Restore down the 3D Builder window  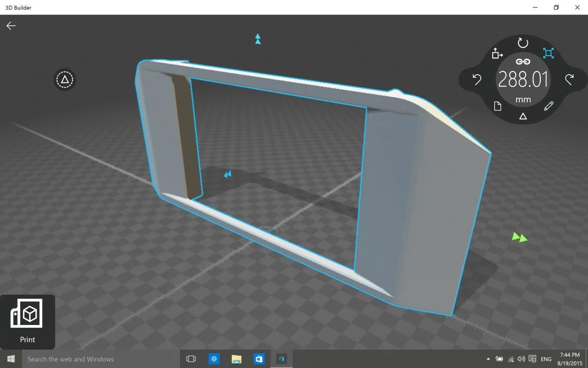[x=556, y=7]
